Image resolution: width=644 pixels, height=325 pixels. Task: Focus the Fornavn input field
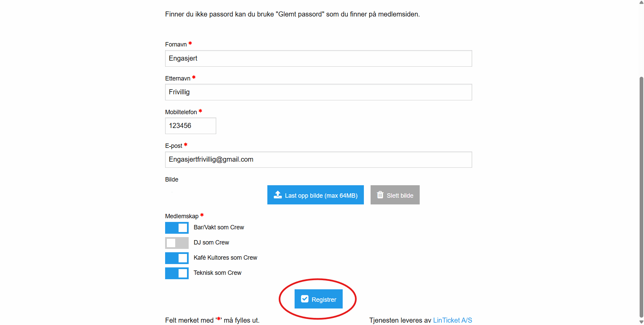[318, 59]
